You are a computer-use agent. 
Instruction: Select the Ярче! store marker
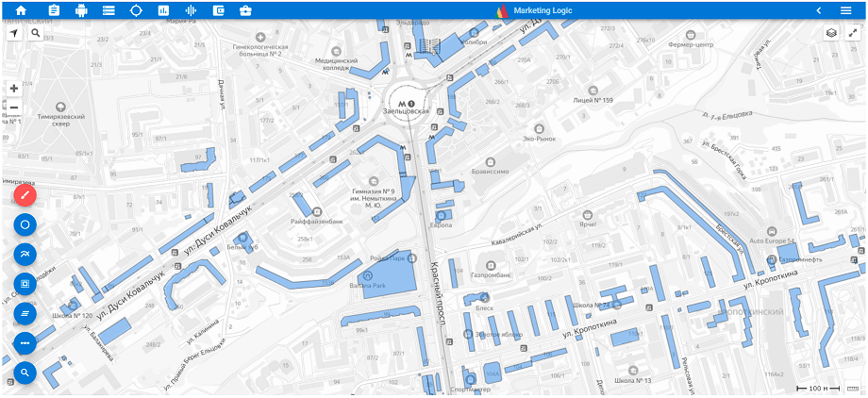pyautogui.click(x=588, y=214)
